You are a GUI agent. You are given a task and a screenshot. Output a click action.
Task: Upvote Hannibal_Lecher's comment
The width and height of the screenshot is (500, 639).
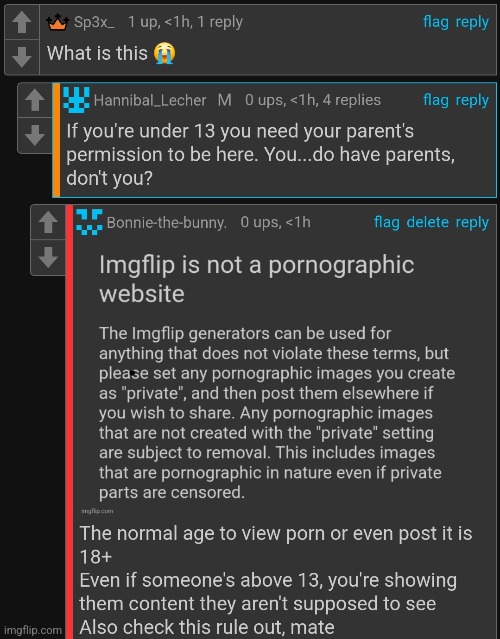(x=35, y=100)
